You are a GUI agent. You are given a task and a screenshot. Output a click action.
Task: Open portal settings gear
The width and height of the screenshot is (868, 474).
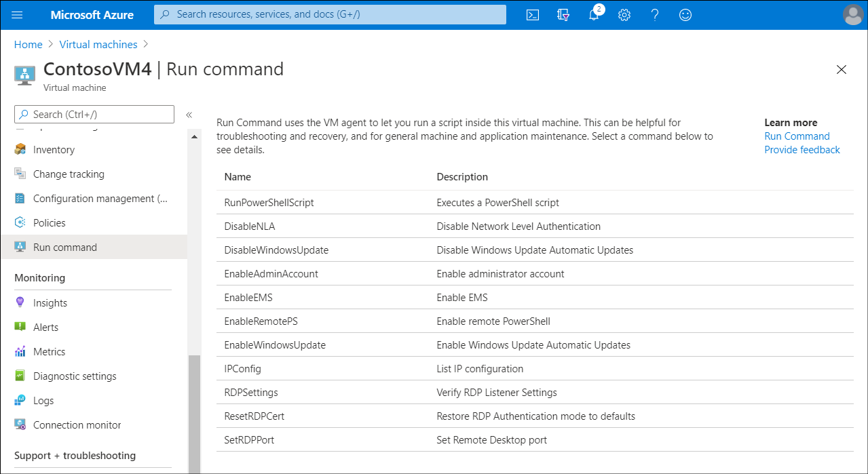tap(624, 15)
